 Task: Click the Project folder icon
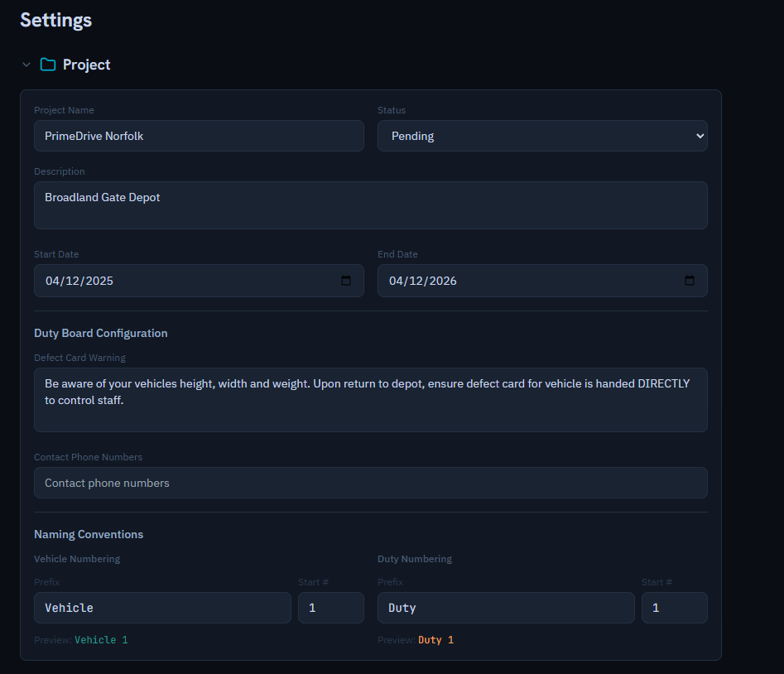48,65
